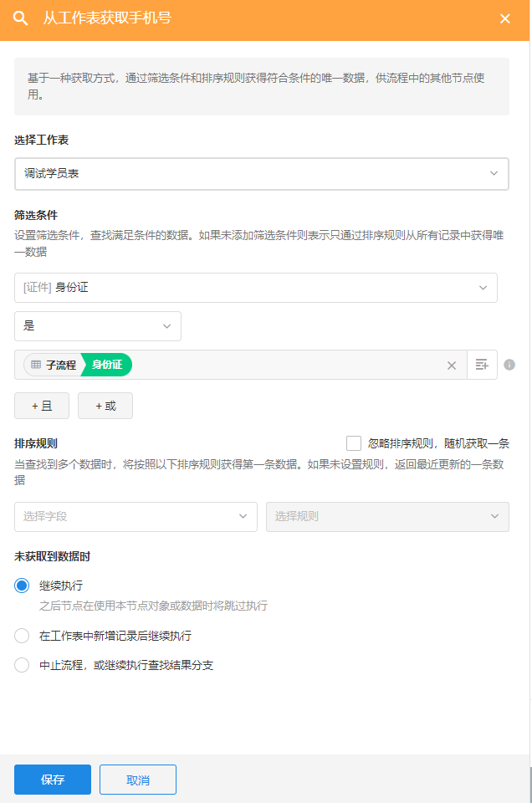Open the 调试学员表 worksheet dropdown

pos(262,174)
